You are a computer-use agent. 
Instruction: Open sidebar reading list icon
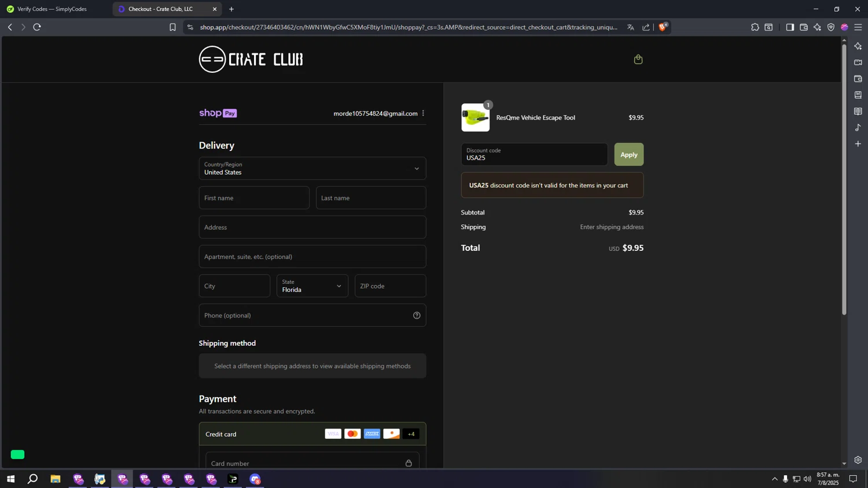tap(858, 111)
